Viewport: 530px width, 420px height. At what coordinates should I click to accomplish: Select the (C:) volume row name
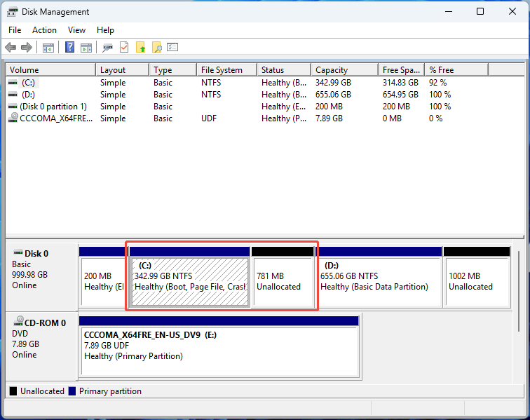[28, 83]
